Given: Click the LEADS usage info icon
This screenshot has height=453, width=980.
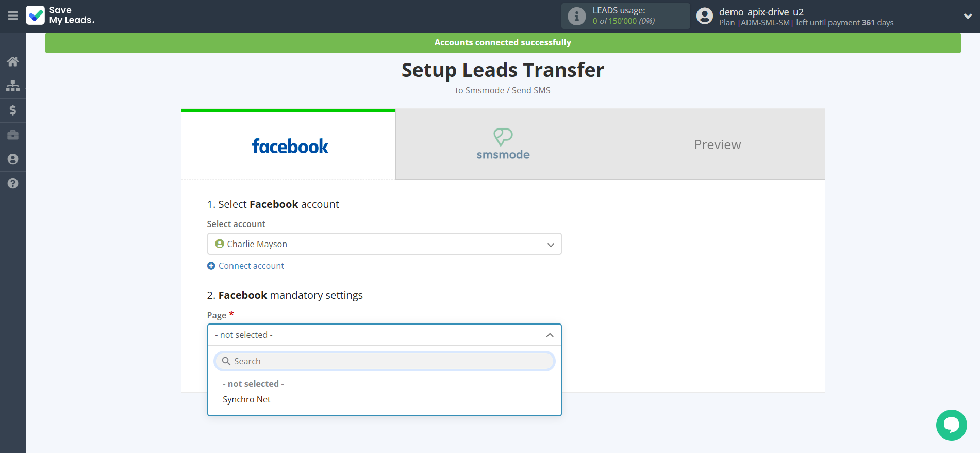Looking at the screenshot, I should tap(576, 16).
